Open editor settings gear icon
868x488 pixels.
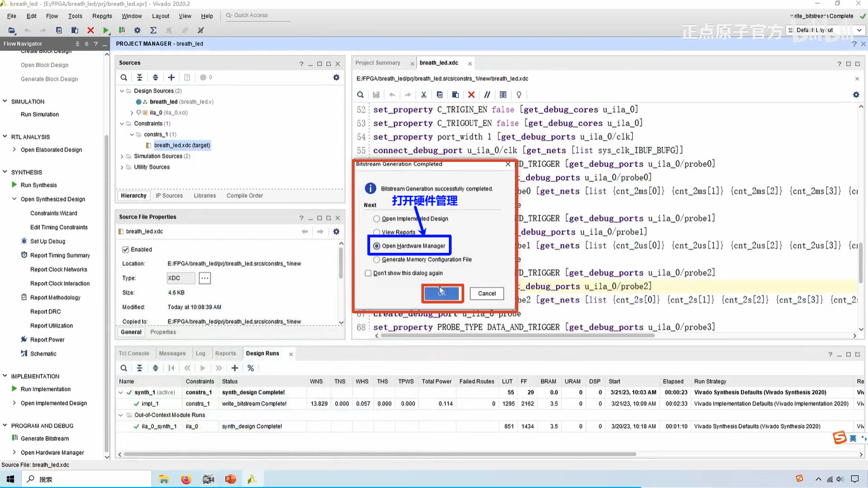pos(856,95)
